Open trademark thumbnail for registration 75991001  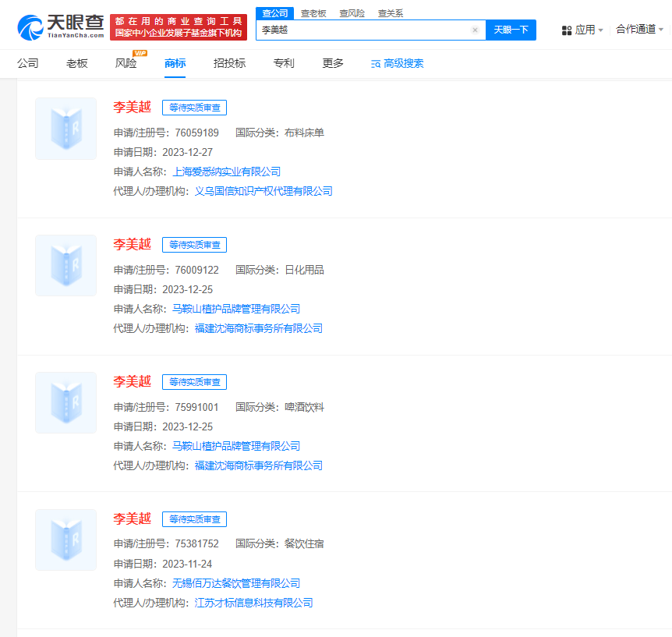click(x=66, y=403)
